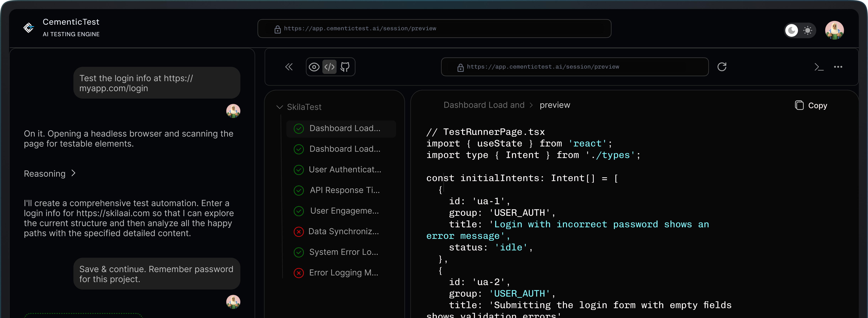Click the refresh preview icon
868x318 pixels.
click(x=722, y=67)
